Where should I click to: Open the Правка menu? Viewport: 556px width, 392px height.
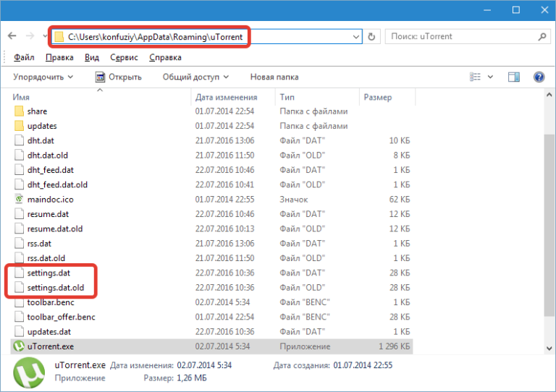pyautogui.click(x=59, y=57)
